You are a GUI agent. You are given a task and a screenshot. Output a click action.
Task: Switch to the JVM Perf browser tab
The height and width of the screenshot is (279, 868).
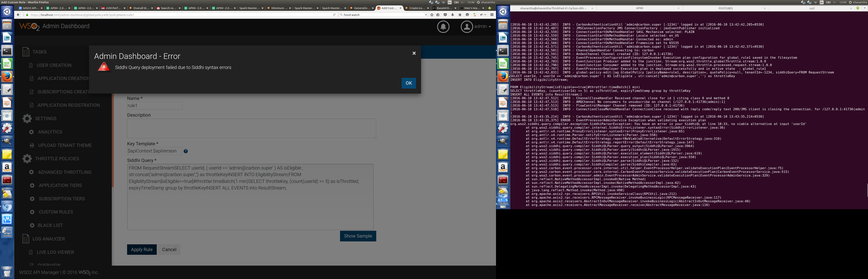tap(113, 8)
